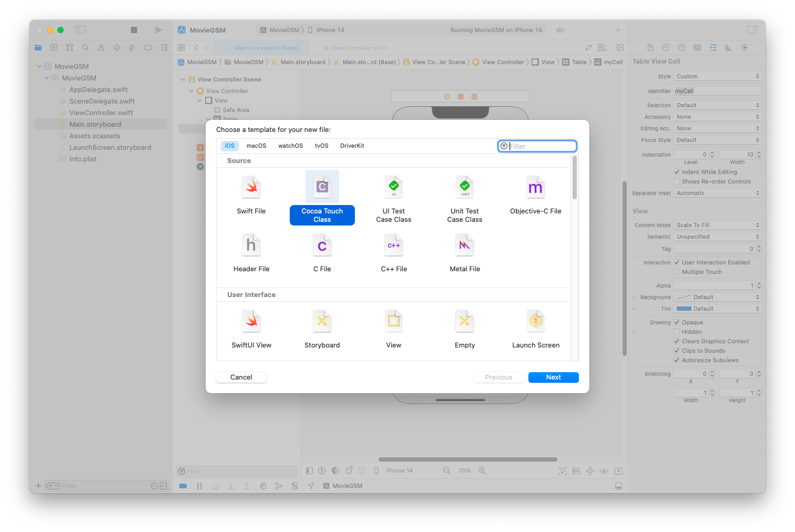
Task: Open ViewController.swift in the navigator
Action: click(x=101, y=112)
